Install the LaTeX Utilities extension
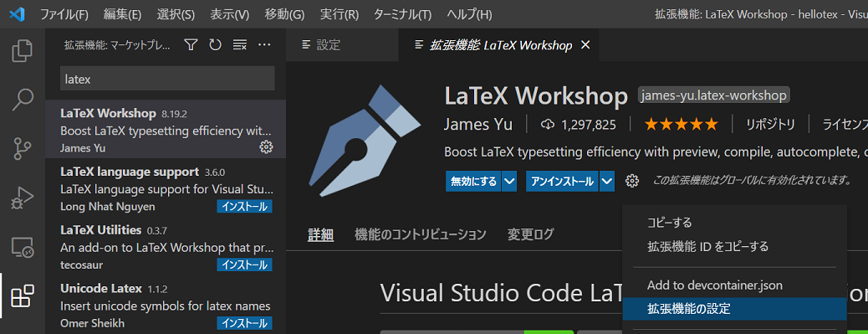This screenshot has height=334, width=868. click(244, 265)
